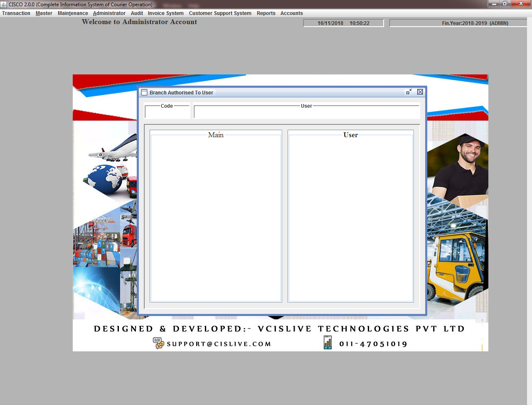Click the date and time display field

343,23
